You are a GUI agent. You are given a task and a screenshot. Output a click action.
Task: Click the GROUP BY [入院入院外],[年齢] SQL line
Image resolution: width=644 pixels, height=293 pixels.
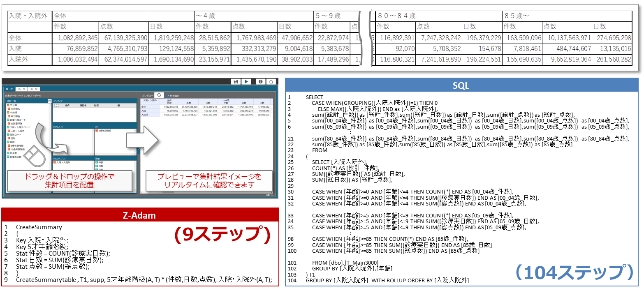[x=352, y=268]
